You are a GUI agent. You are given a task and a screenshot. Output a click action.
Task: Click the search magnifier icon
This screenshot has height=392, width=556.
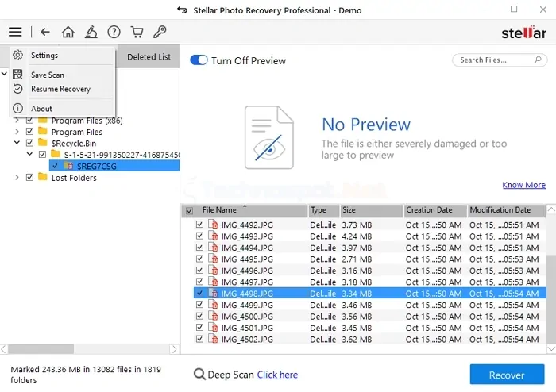[538, 60]
